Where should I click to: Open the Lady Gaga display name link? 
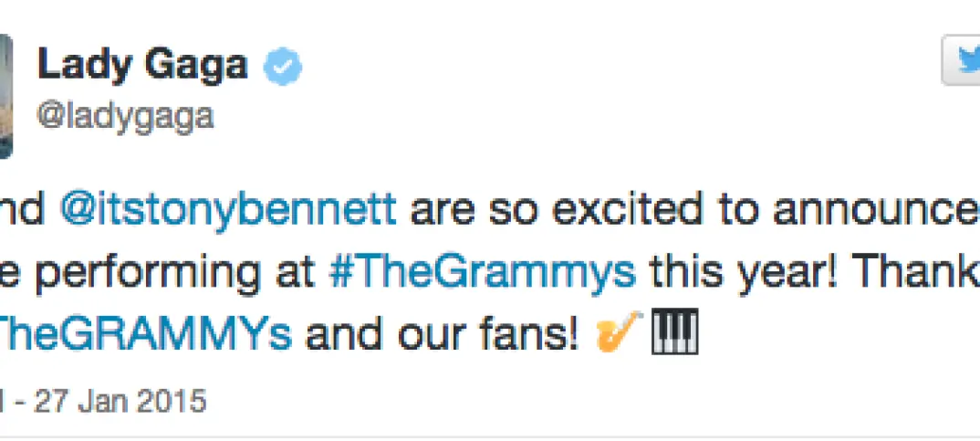(142, 66)
